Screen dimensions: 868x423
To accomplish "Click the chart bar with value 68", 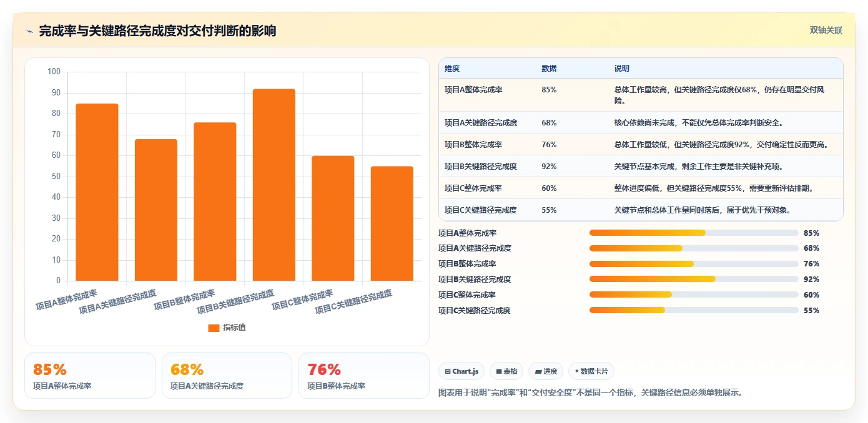I will click(x=156, y=210).
